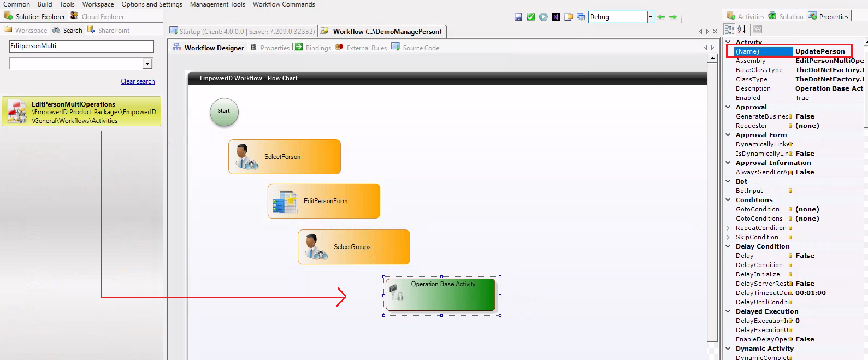Collapse the Delayed Execution category
The width and height of the screenshot is (868, 360).
point(728,311)
